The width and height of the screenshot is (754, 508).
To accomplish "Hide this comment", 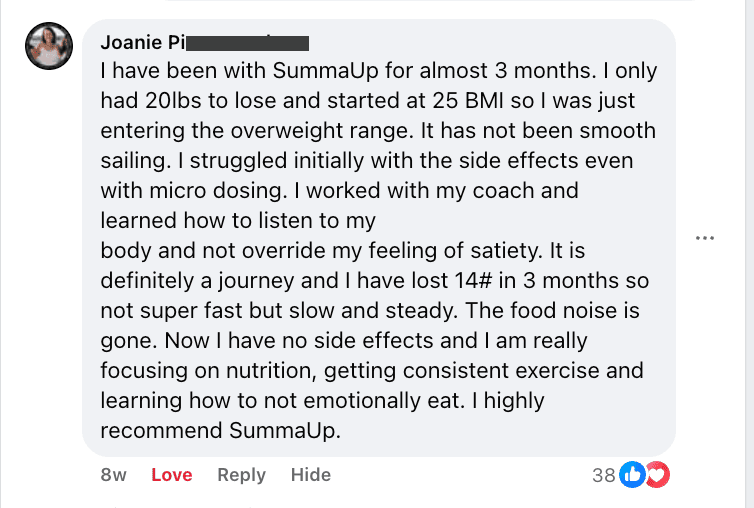I will point(311,475).
